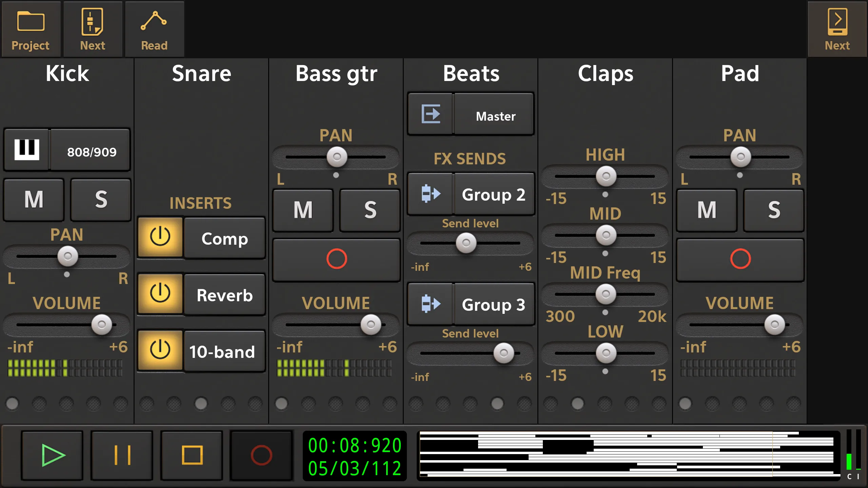Stop playback with the square stop button

pos(192,455)
